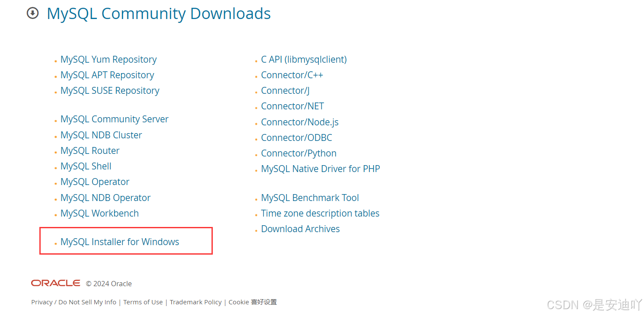The image size is (644, 316).
Task: Click the © 2024 Oracle copyright text
Action: coord(109,284)
